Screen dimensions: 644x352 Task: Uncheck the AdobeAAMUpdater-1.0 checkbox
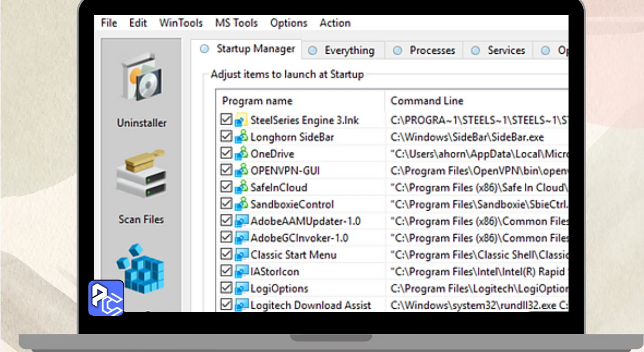click(x=226, y=221)
